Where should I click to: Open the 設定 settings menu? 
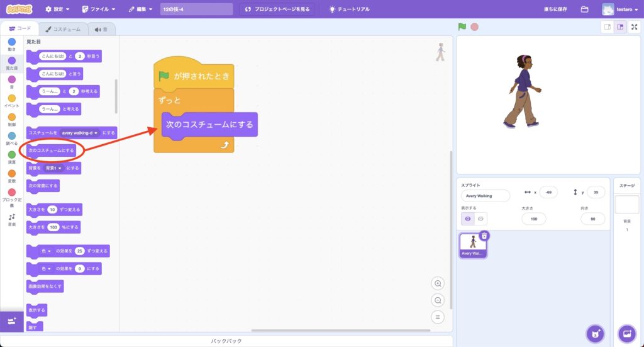(x=57, y=9)
